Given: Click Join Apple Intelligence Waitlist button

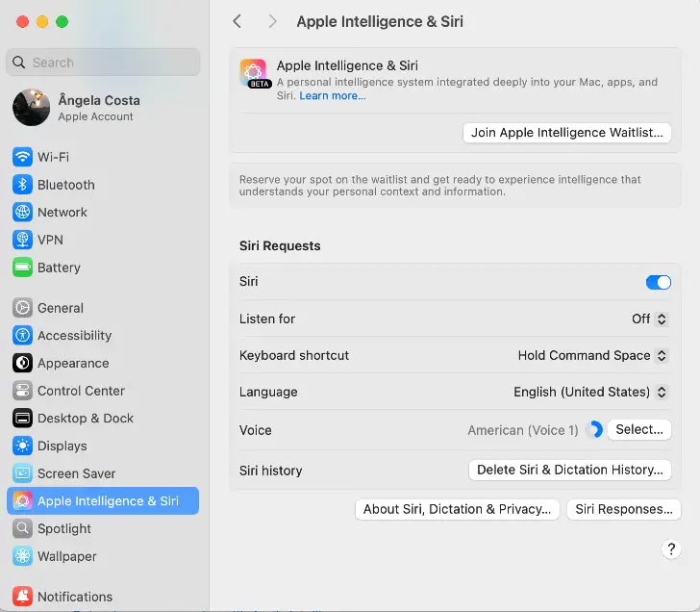Looking at the screenshot, I should tap(567, 133).
